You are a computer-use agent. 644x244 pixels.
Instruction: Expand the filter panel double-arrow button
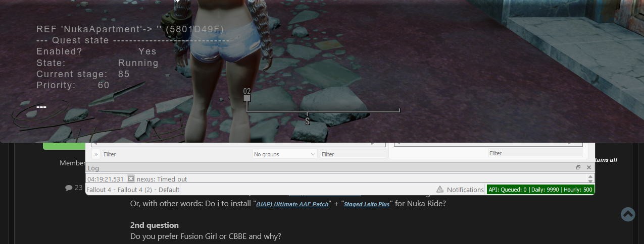coord(96,154)
